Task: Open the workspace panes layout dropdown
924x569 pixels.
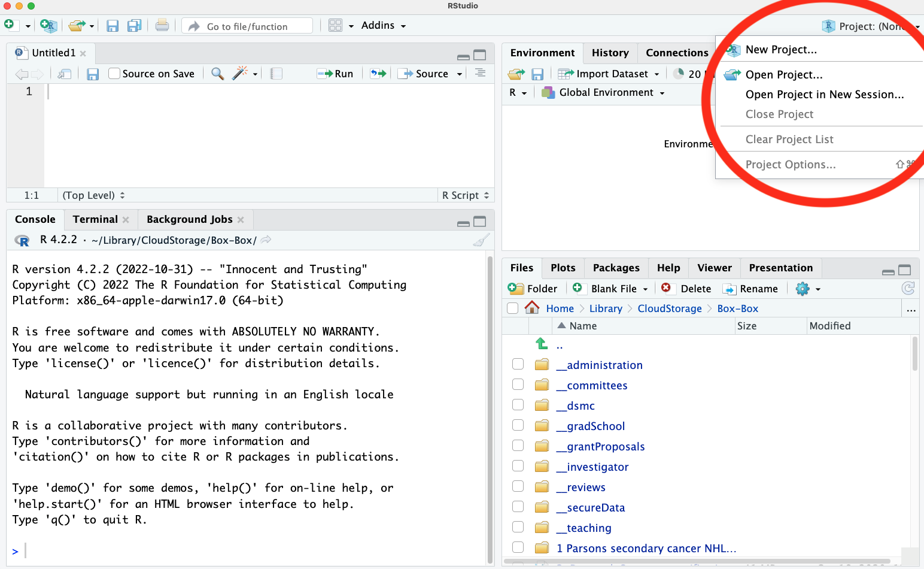Action: click(x=341, y=26)
